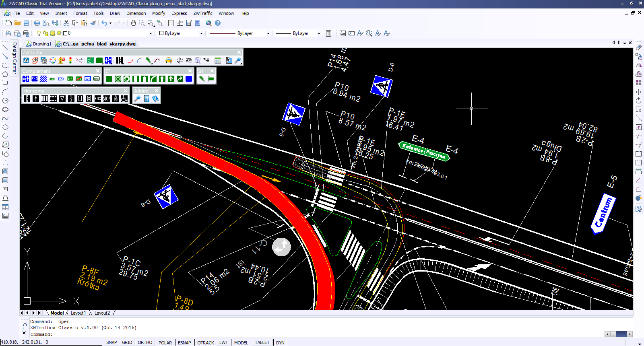Screen dimensions: 644x346
Task: Click the layer 0 color square swatch
Action: [65, 33]
